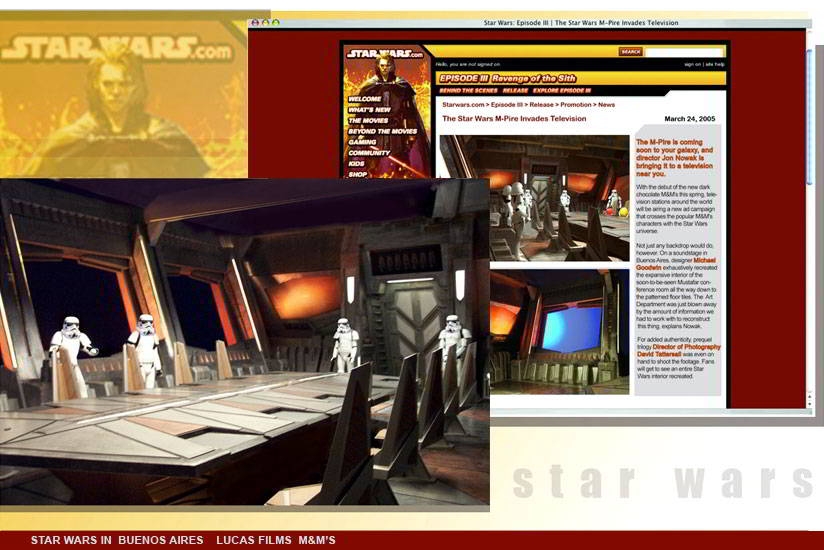Go to the COMMUNITY section
Viewport: 824px width, 550px height.
[x=369, y=153]
